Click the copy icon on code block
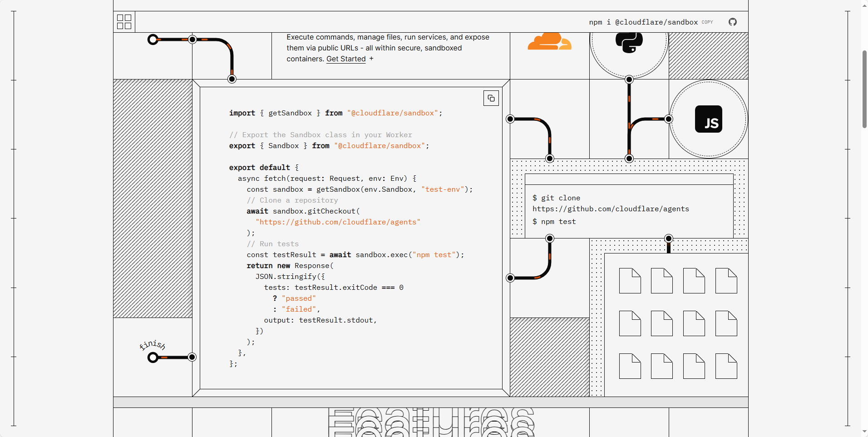Image resolution: width=868 pixels, height=437 pixels. coord(491,98)
